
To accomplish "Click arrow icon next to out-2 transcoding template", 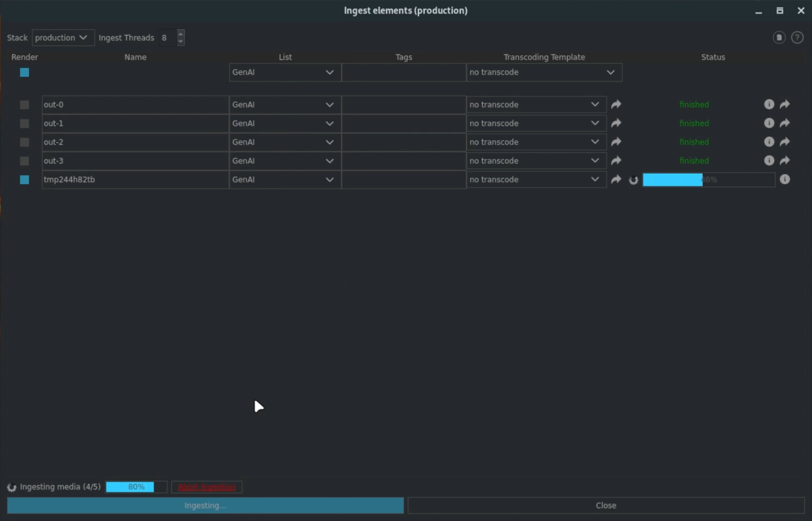I will (616, 142).
